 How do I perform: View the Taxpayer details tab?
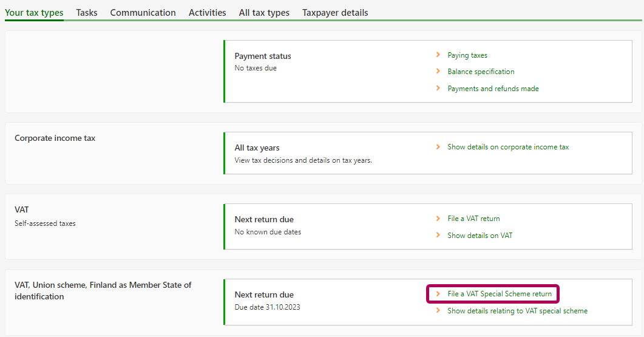(x=335, y=13)
